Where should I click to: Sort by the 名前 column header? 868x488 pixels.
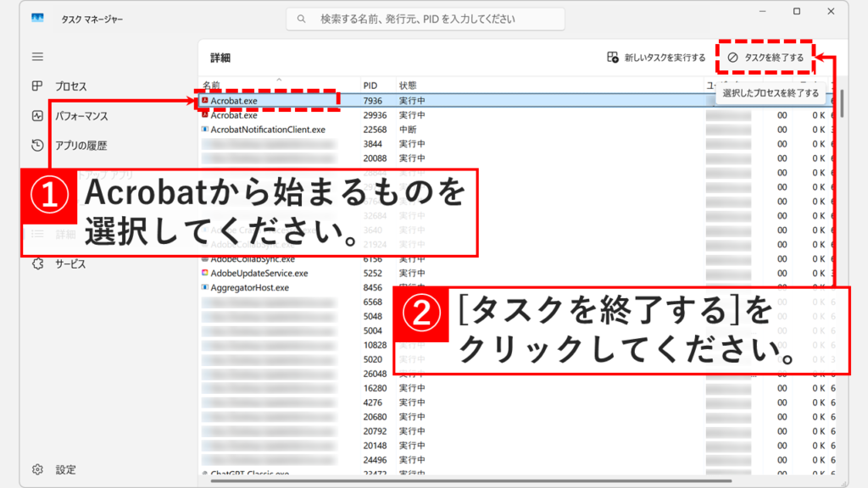[211, 86]
